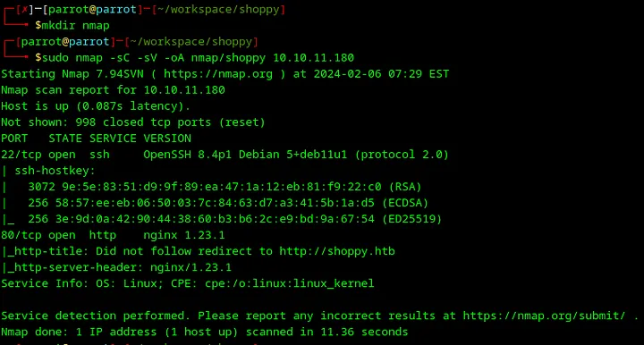
Task: Click the https://nmap.org/submit/ link
Action: click(544, 316)
